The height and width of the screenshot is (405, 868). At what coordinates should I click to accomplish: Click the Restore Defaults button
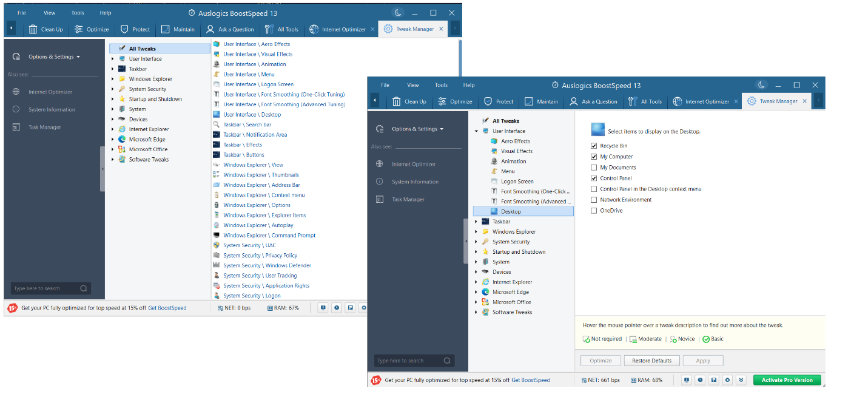(x=652, y=361)
